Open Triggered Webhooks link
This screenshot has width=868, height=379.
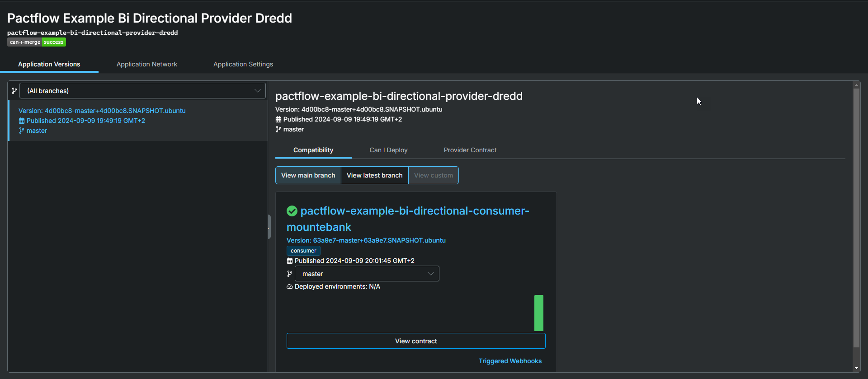[x=510, y=361]
